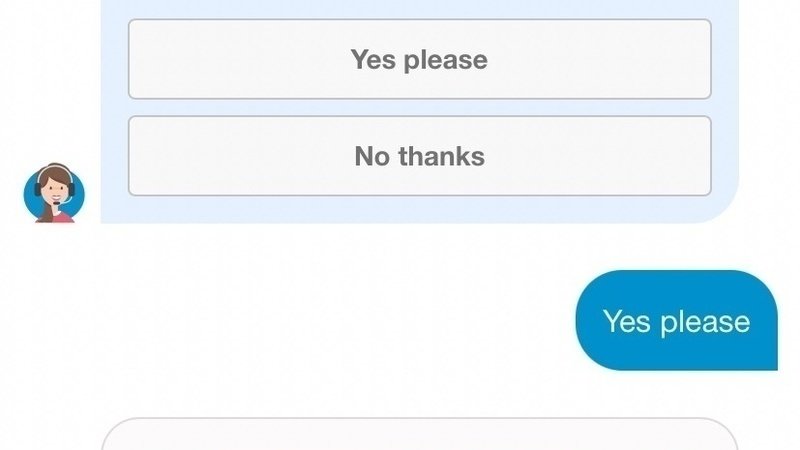
Task: Select the user's outgoing chat bubble
Action: click(x=676, y=321)
